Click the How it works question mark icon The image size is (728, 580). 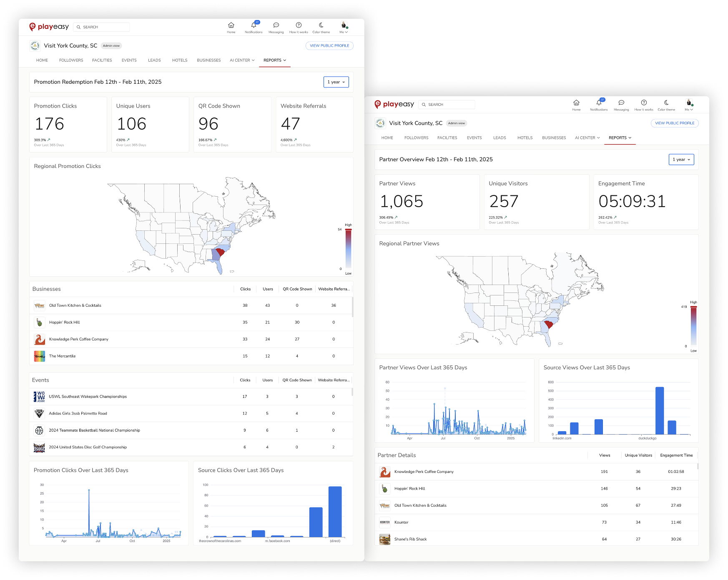click(644, 103)
